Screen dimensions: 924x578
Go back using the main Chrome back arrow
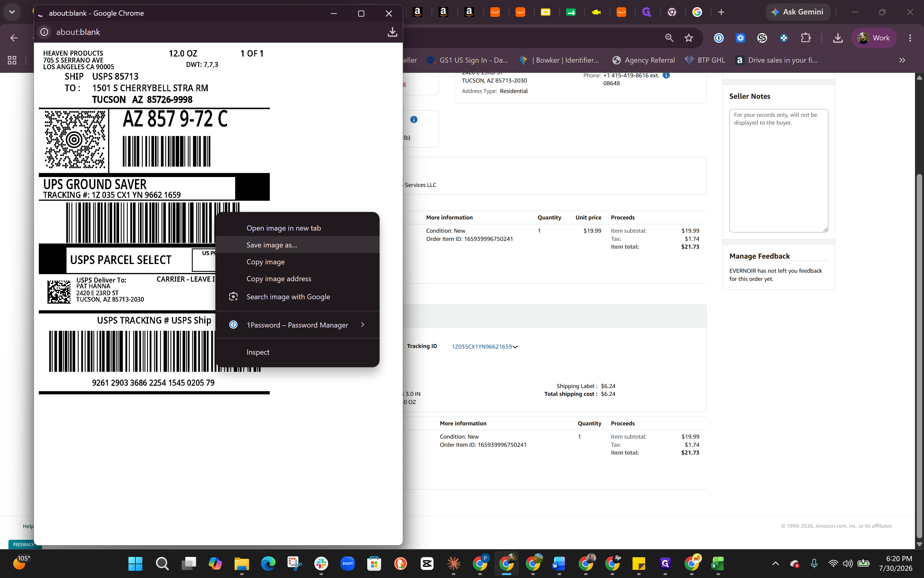(x=14, y=38)
